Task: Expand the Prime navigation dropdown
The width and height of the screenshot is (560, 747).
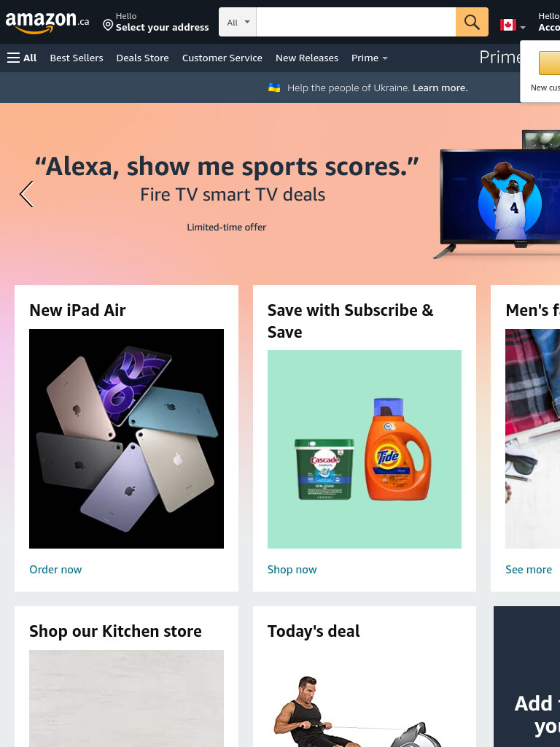Action: coord(370,58)
